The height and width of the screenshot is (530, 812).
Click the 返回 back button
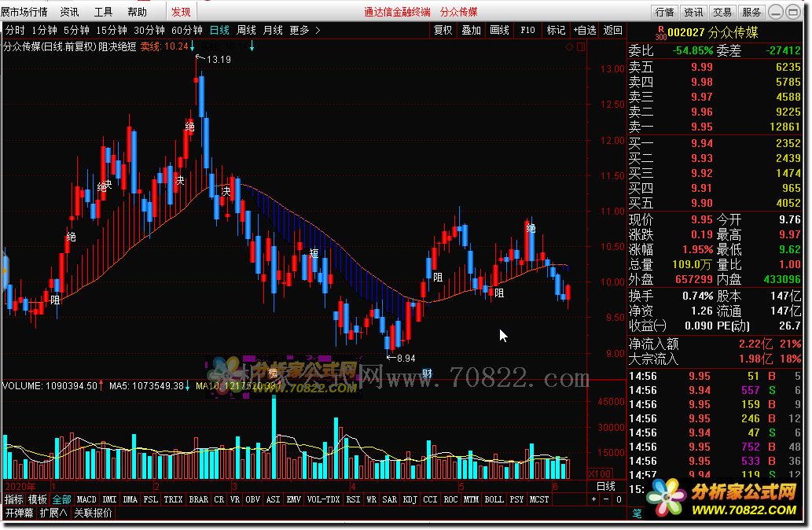[613, 31]
